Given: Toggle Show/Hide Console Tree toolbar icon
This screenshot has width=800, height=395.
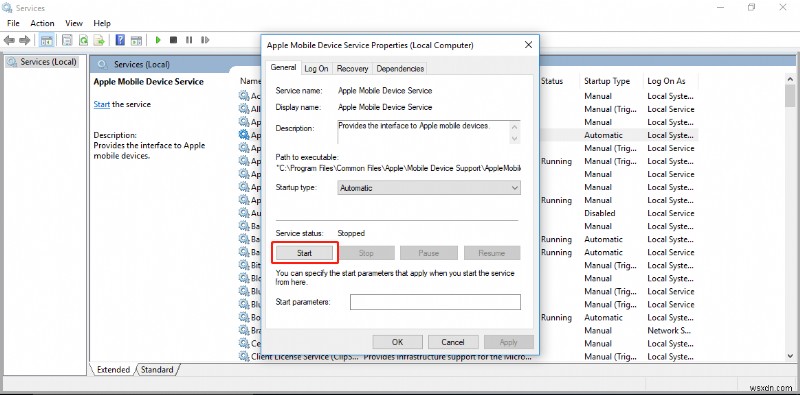Looking at the screenshot, I should pyautogui.click(x=46, y=40).
